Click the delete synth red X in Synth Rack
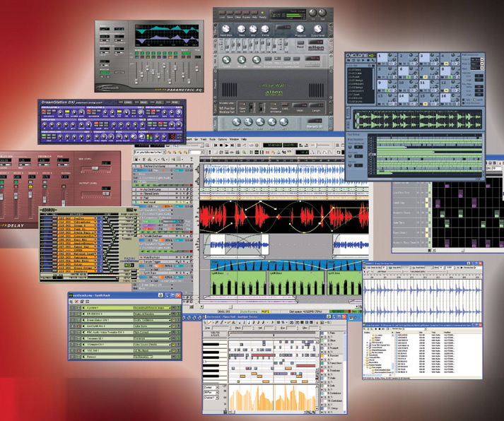Screen dimensions: 504x421 pyautogui.click(x=76, y=302)
